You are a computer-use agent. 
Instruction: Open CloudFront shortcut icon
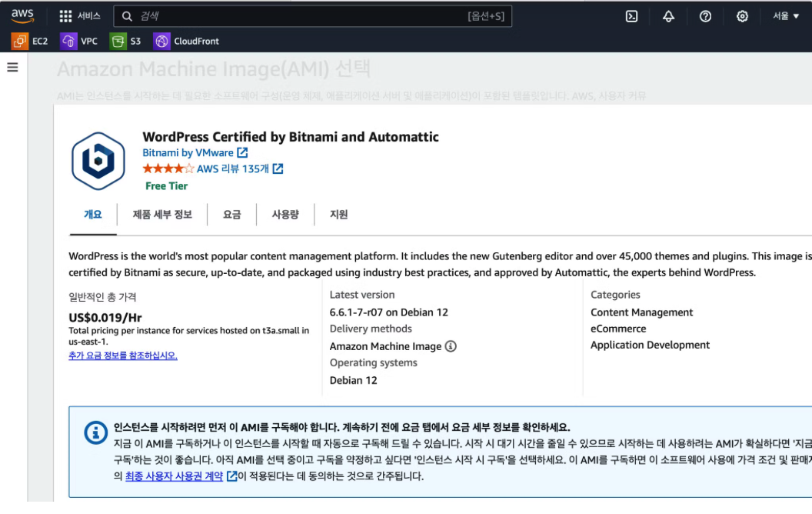[x=161, y=41]
